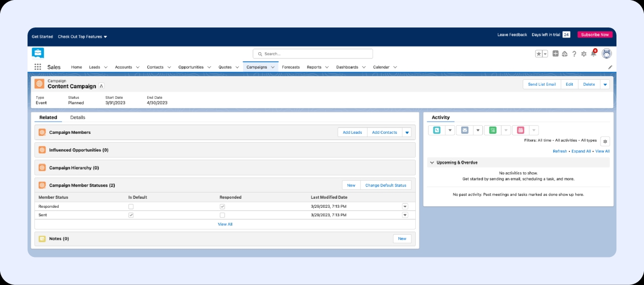Click the Leave Feedback link

[512, 35]
